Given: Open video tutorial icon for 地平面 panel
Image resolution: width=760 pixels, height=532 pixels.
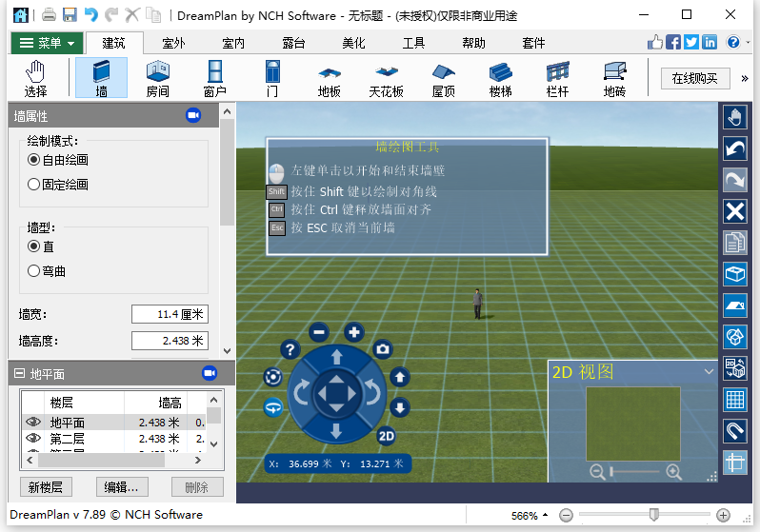Looking at the screenshot, I should point(210,373).
